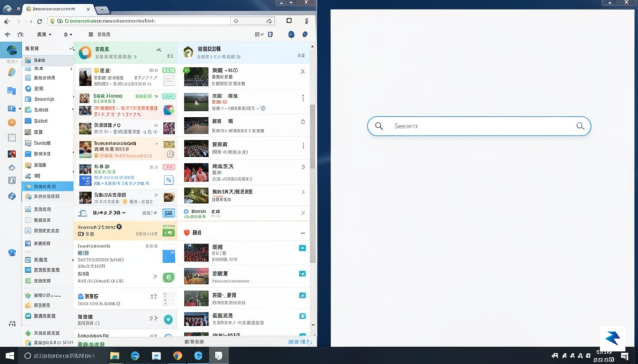Click the square window icon after the address bar
Image resolution: width=638 pixels, height=364 pixels.
coord(289,21)
